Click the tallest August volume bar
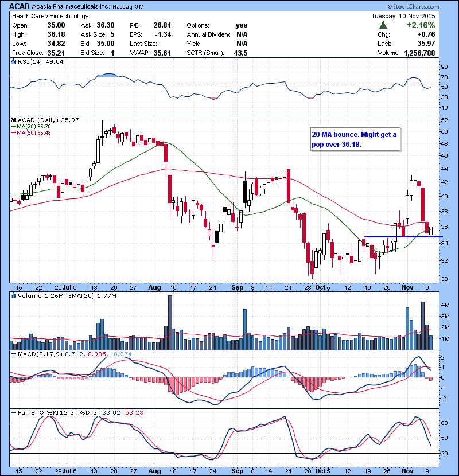 170,322
